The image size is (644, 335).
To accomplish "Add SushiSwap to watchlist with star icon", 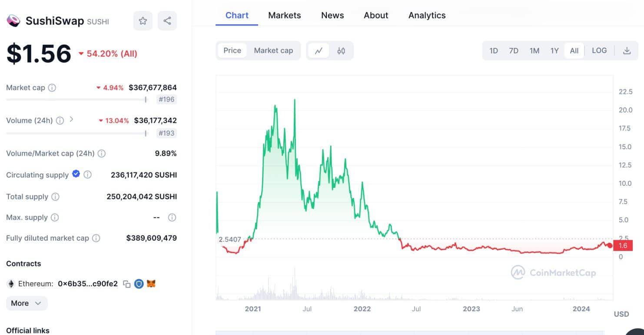I will pos(143,21).
